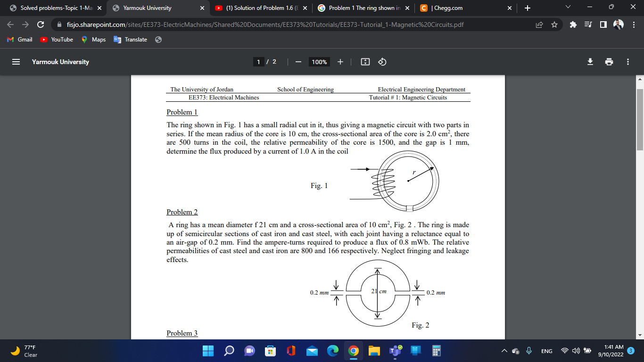Edit the PDF page number field
This screenshot has height=362, width=644.
click(258, 62)
